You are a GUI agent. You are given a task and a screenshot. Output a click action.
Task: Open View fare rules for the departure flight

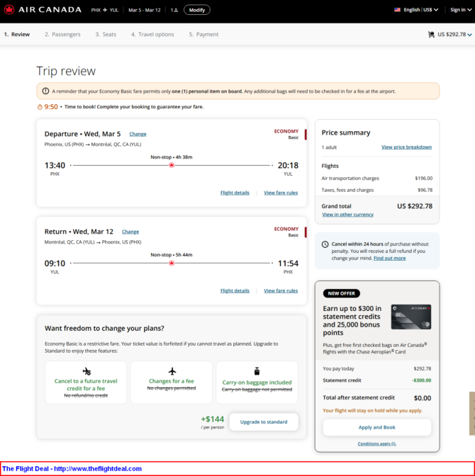(x=281, y=193)
